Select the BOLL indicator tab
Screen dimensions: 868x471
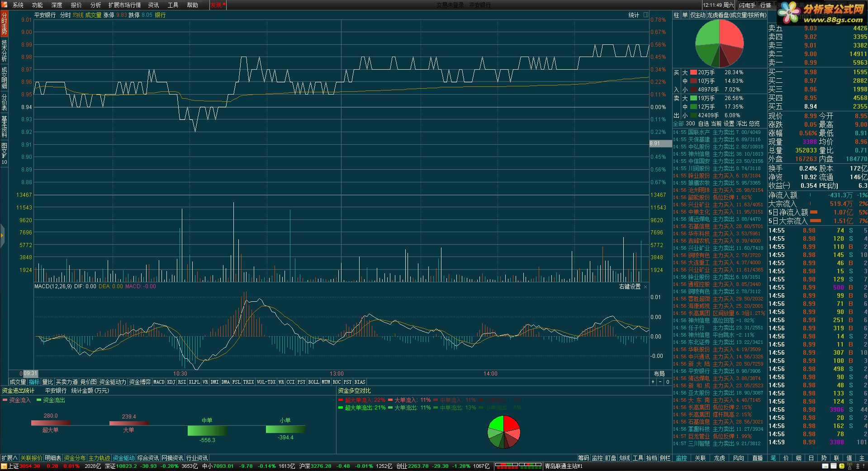point(313,382)
